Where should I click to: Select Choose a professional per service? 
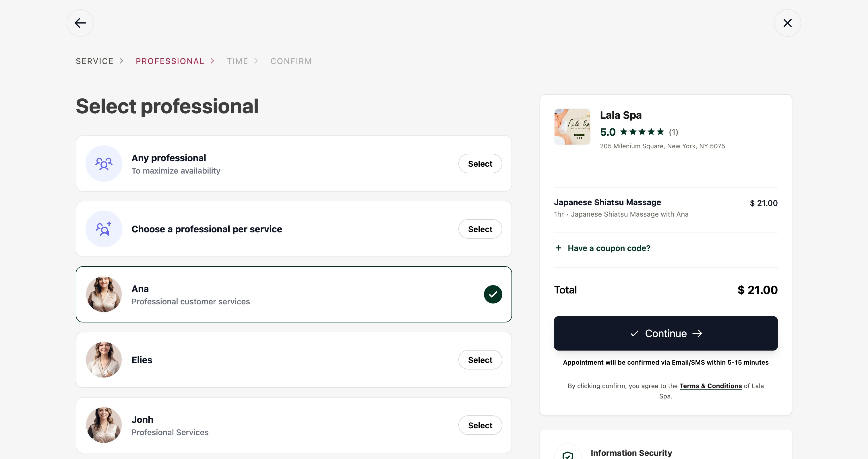480,229
